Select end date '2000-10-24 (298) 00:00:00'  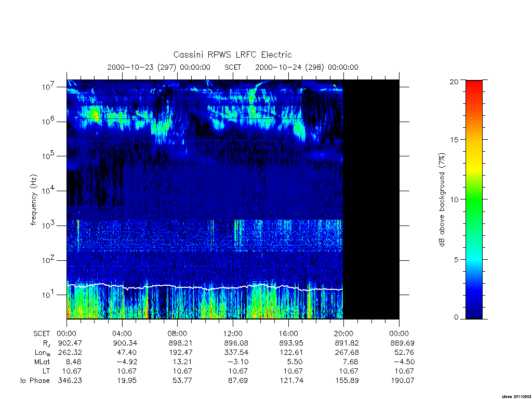pyautogui.click(x=307, y=67)
